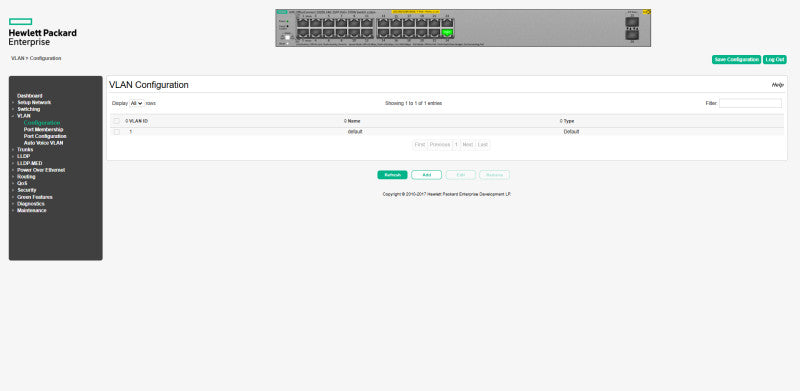Image resolution: width=800 pixels, height=391 pixels.
Task: Pick port 11 on the switch diagram
Action: (367, 23)
